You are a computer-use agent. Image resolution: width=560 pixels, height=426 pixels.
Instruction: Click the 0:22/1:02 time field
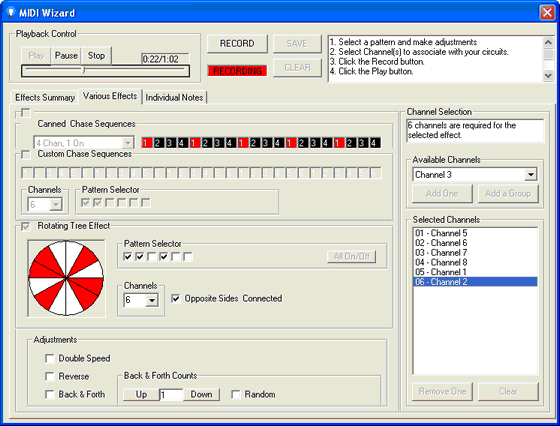click(x=165, y=59)
